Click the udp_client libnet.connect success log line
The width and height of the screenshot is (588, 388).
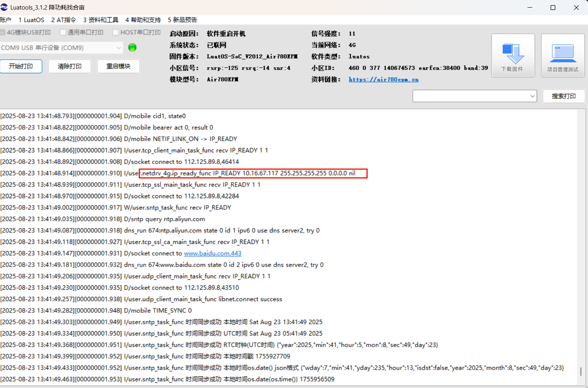pyautogui.click(x=141, y=299)
